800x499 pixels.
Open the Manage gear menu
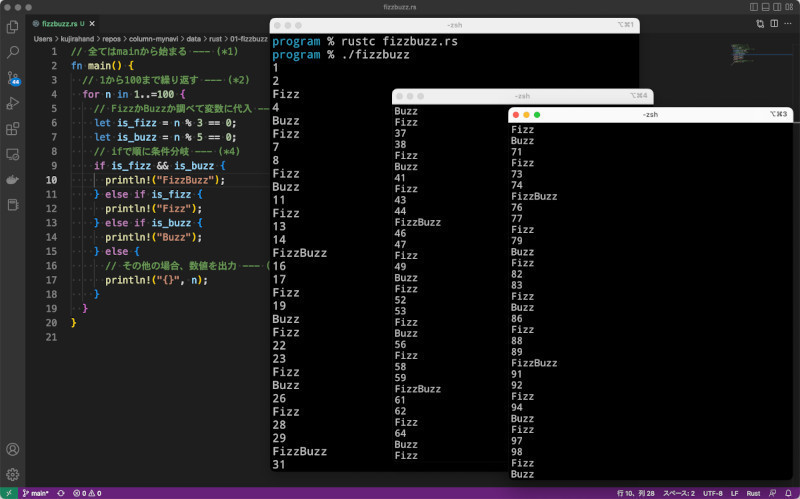(x=13, y=474)
